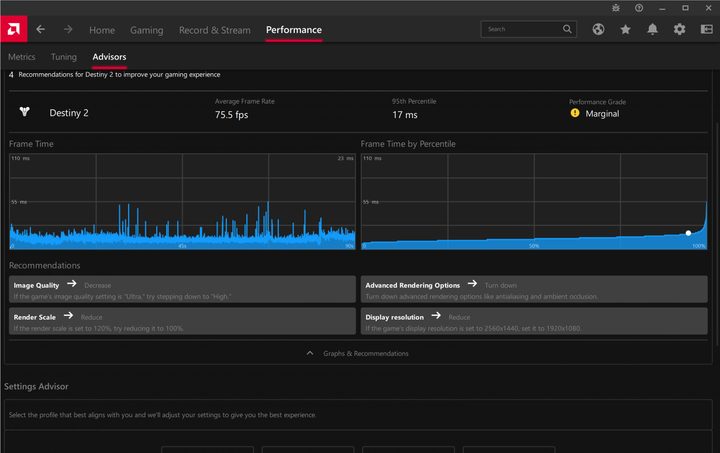Click the Marginal warning grade icon

click(x=574, y=113)
